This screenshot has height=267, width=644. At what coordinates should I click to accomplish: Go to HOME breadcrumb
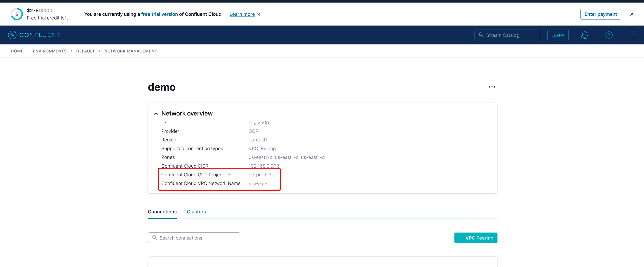click(17, 51)
